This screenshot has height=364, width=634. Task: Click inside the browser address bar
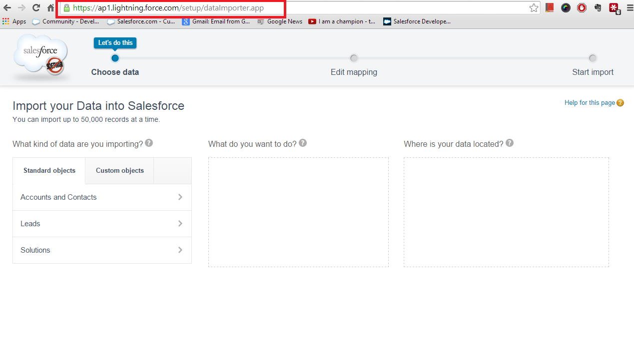tap(300, 8)
